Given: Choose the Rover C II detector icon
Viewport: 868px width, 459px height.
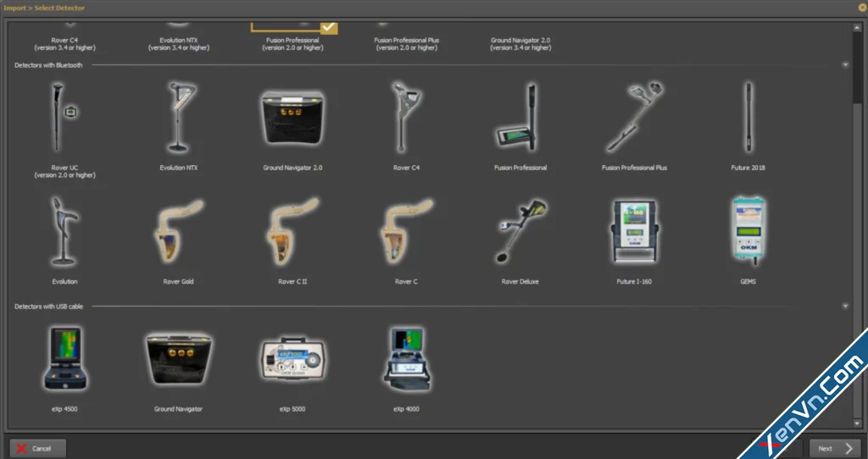Looking at the screenshot, I should coord(292,232).
